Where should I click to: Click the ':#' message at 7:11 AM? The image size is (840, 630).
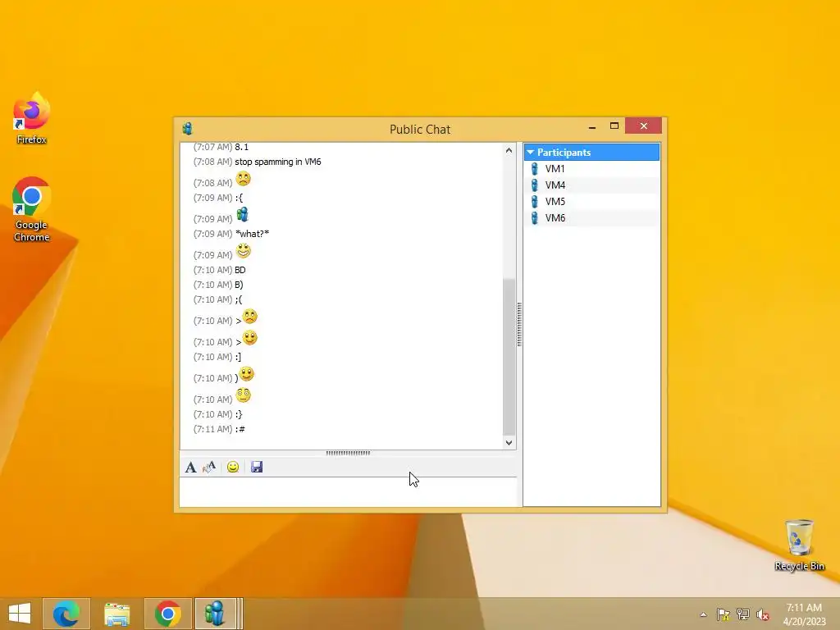click(240, 429)
